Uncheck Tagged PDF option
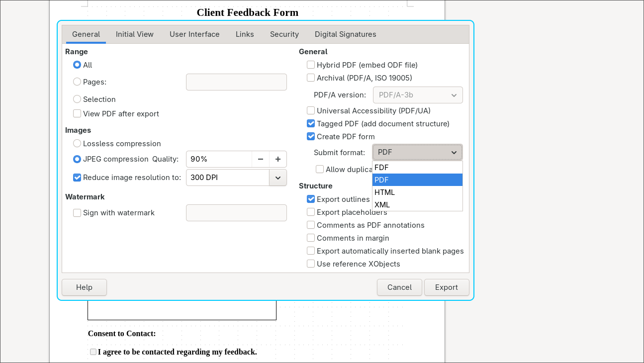This screenshot has width=644, height=363. click(x=311, y=123)
